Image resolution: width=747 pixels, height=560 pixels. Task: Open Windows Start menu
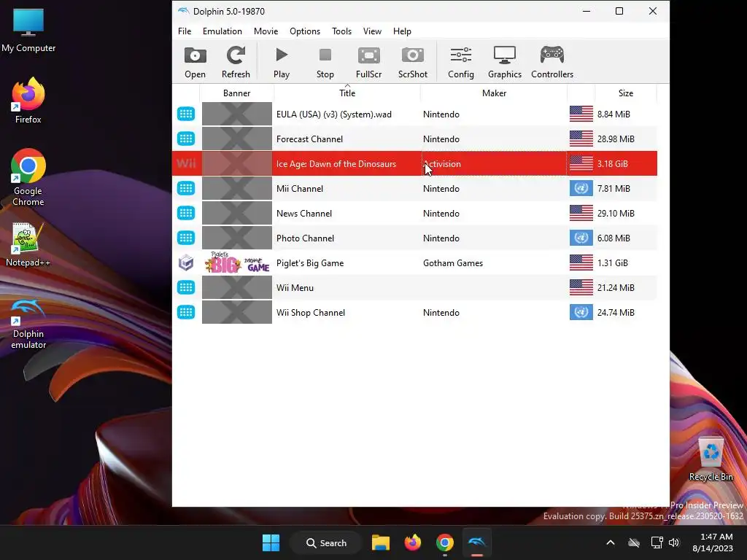tap(271, 542)
